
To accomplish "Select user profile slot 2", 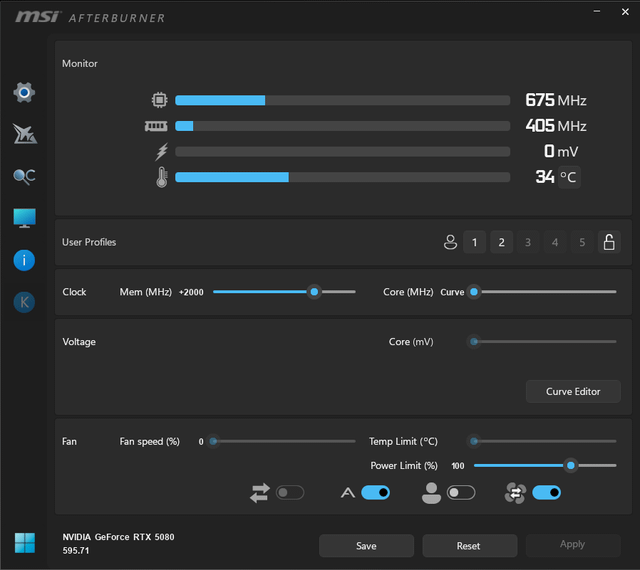I will (x=502, y=242).
